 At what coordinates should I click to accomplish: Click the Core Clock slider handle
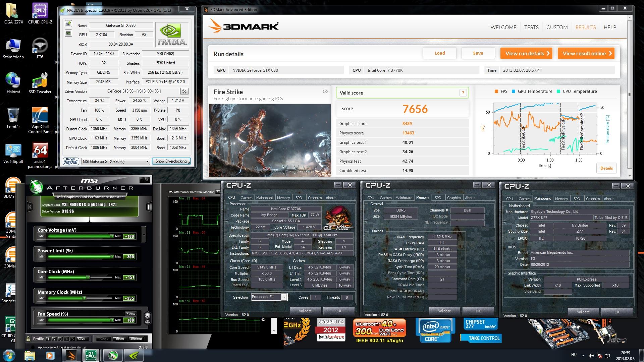point(88,277)
